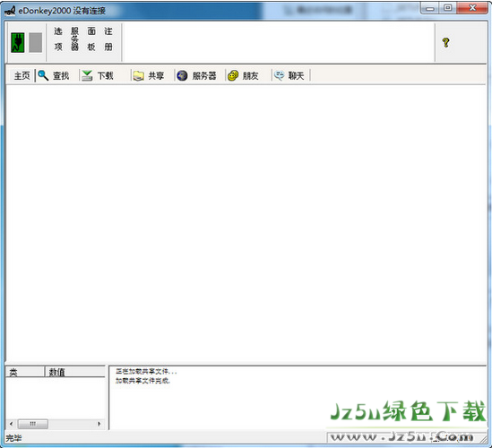
Task: Open the 共享 shared files tab
Action: tap(156, 75)
